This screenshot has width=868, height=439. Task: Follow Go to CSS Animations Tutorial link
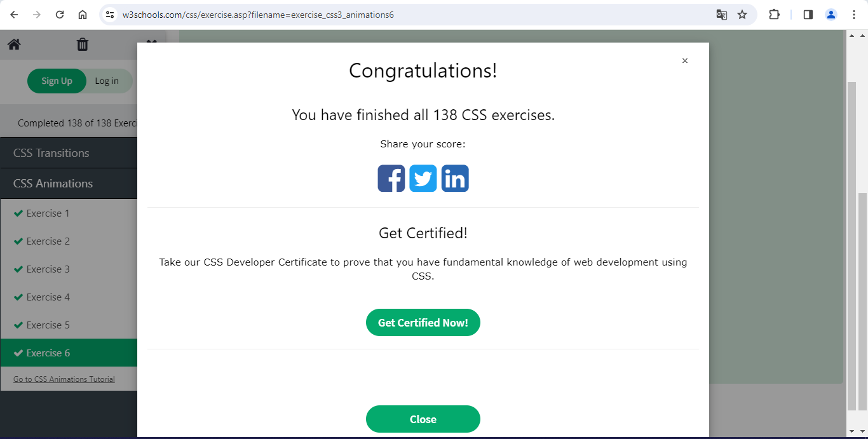tap(64, 379)
